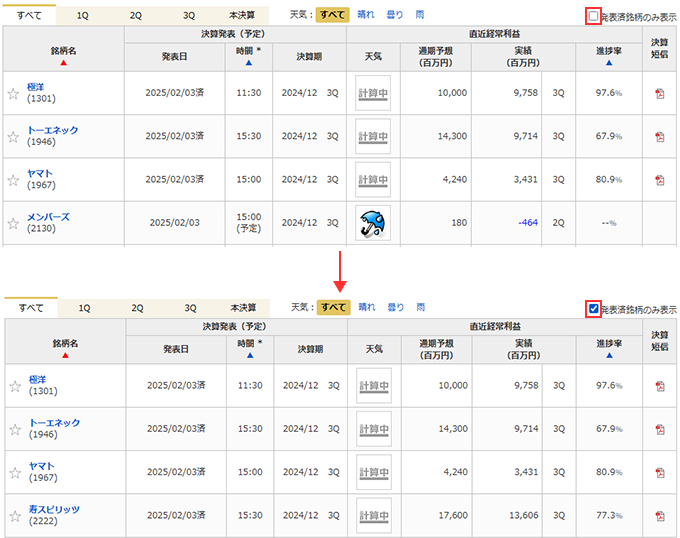Favorite ヤマト star in lower table
Screen dimensions: 680x538
(15, 473)
